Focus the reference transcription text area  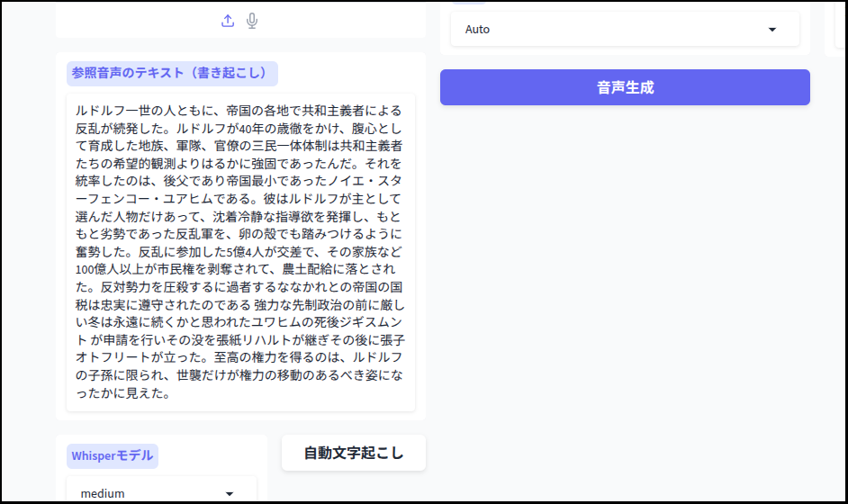coord(240,252)
